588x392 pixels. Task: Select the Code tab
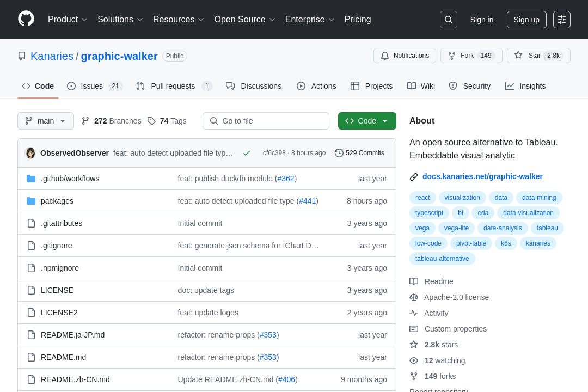38,86
